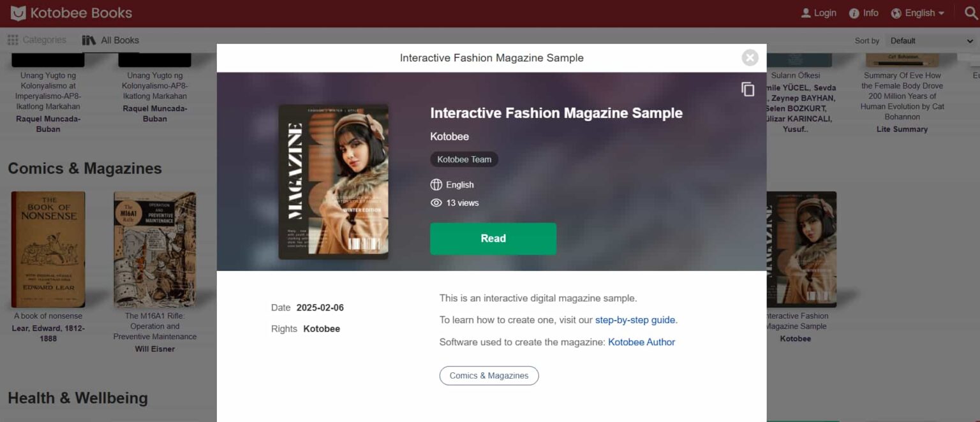Open search using the magnifier icon
The width and height of the screenshot is (980, 422).
[970, 12]
